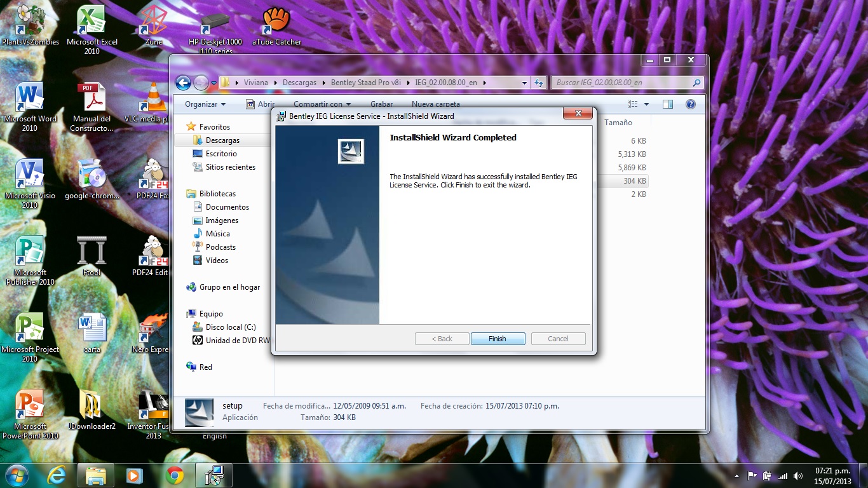Expand the address bar history dropdown
This screenshot has height=488, width=868.
coord(524,83)
